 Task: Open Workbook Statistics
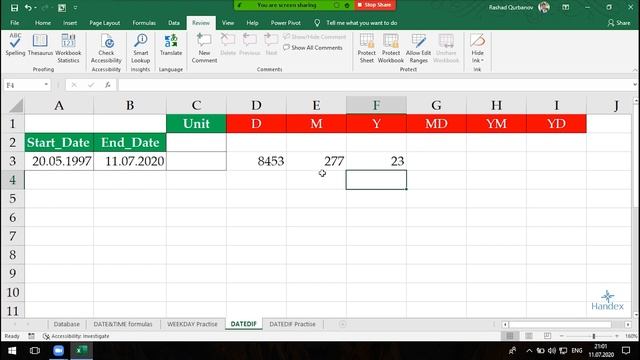(68, 48)
